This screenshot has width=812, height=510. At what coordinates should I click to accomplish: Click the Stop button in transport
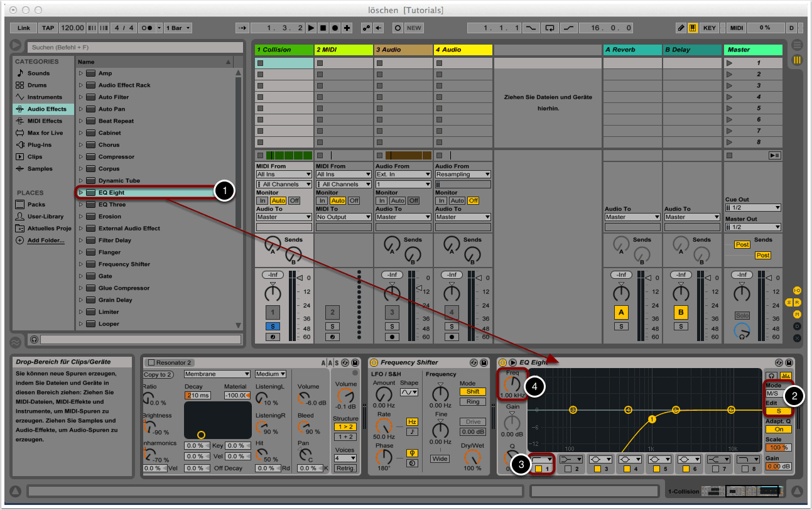[323, 28]
